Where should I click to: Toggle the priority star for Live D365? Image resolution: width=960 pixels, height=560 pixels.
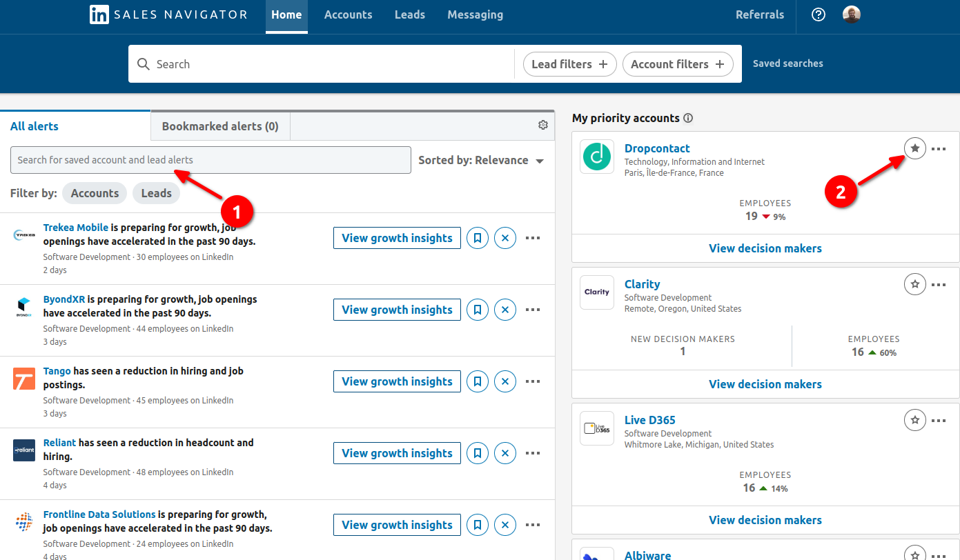tap(915, 420)
